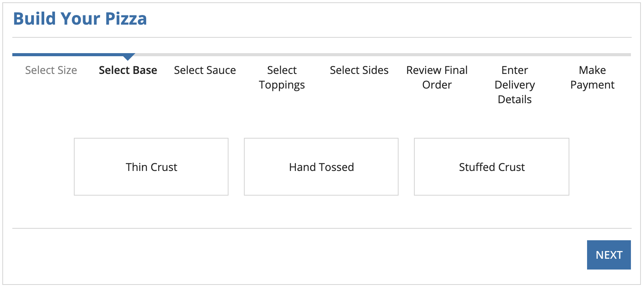Click the blue filled part of progress bar
The height and width of the screenshot is (288, 644).
69,55
